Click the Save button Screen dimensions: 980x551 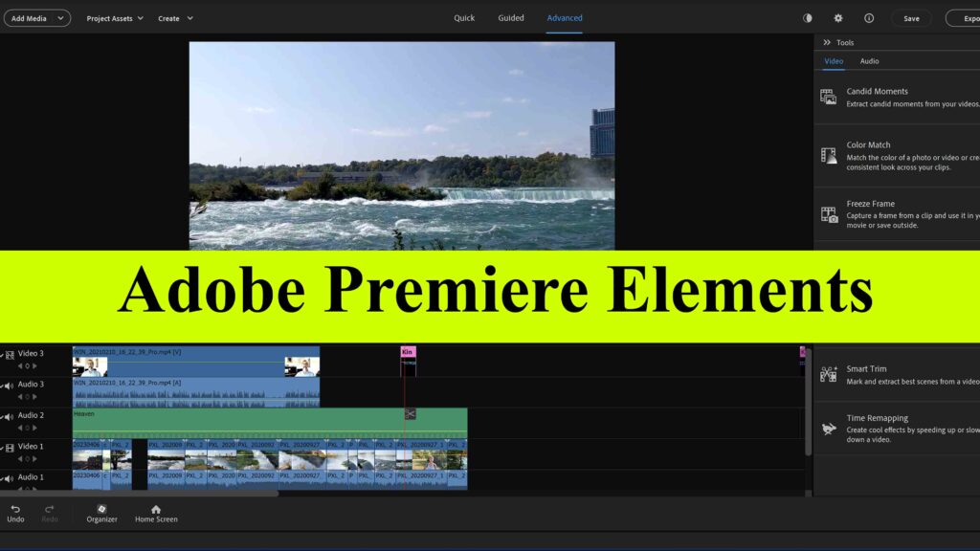point(911,18)
